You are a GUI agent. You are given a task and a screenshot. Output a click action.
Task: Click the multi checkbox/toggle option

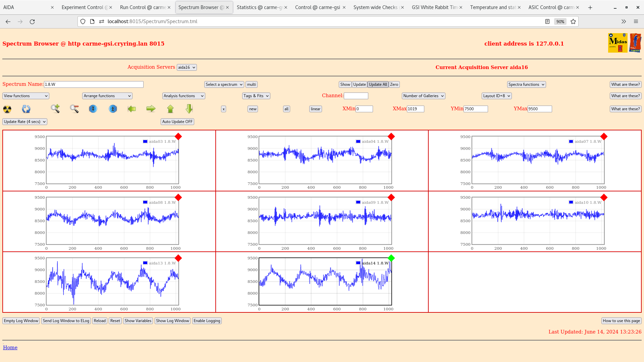click(x=251, y=84)
